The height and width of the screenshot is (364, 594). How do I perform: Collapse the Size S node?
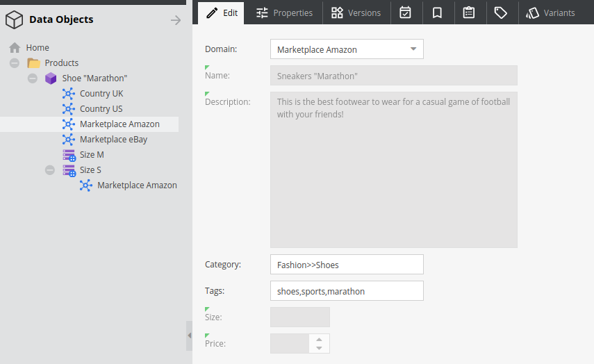(x=50, y=170)
